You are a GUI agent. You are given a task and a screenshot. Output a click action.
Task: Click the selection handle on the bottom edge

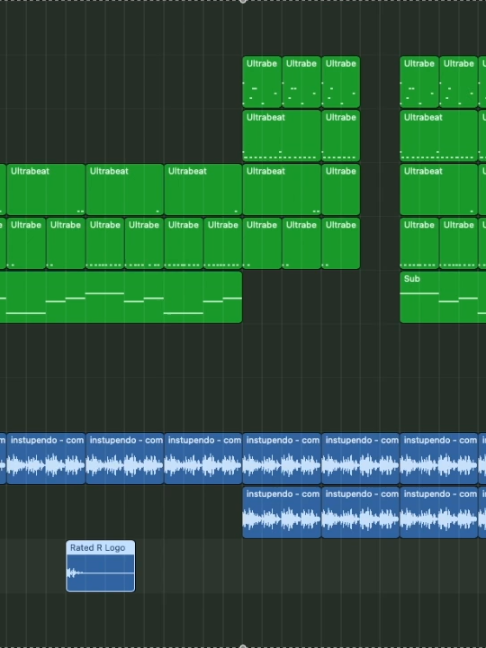pos(243,646)
